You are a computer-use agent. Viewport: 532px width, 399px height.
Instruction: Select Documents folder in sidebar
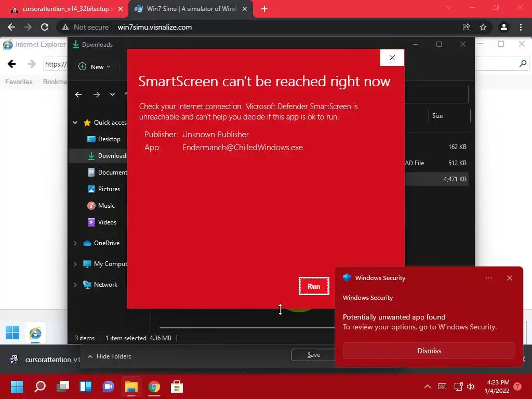(107, 172)
